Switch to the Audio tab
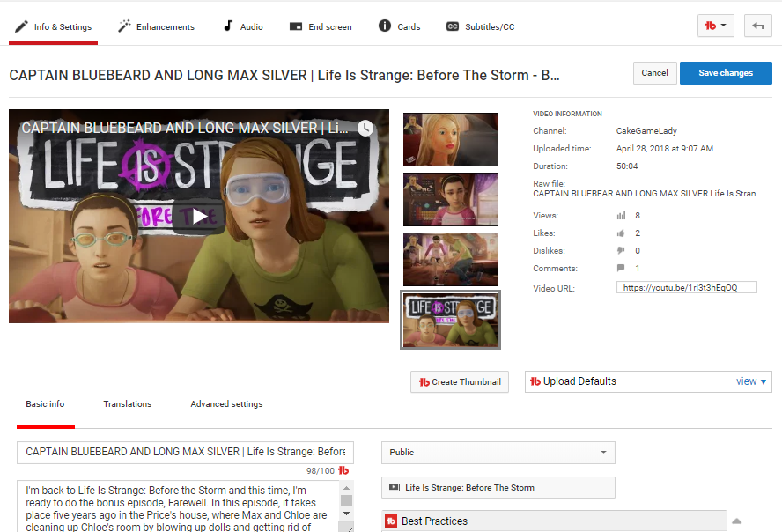This screenshot has height=532, width=782. (x=243, y=27)
